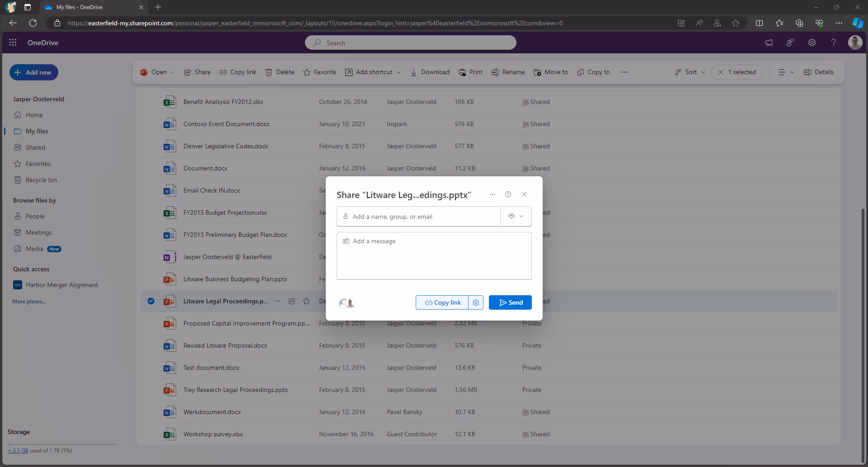Share icon on Litware Legal Proceedings row
The image size is (868, 467).
point(292,301)
